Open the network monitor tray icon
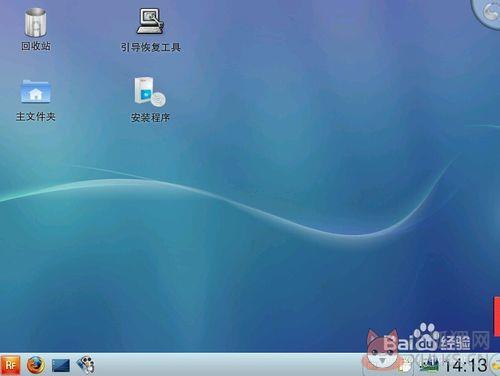500x376 pixels. pyautogui.click(x=429, y=365)
